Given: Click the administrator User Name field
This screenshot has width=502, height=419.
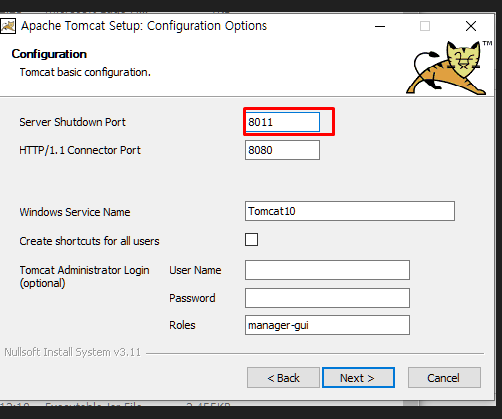Looking at the screenshot, I should (327, 270).
